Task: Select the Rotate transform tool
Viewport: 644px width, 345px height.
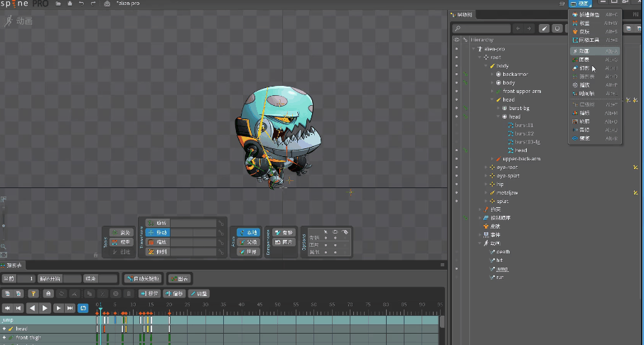Action: pos(158,223)
